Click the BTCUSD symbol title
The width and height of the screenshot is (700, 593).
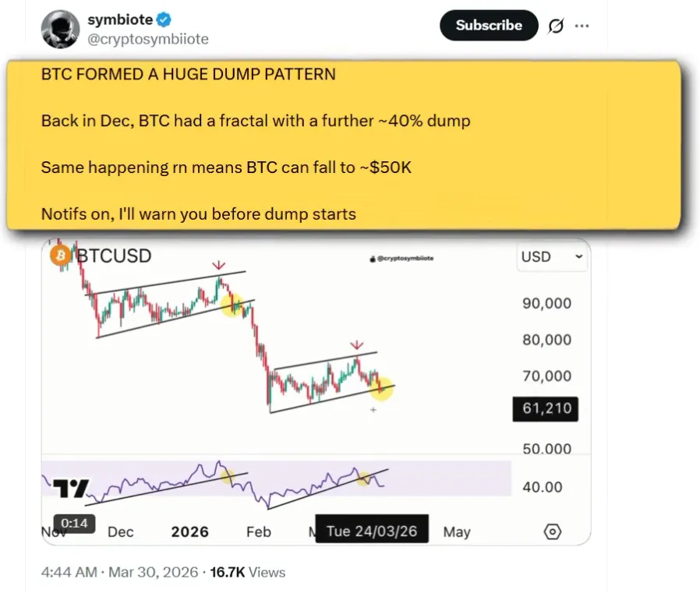tap(114, 256)
